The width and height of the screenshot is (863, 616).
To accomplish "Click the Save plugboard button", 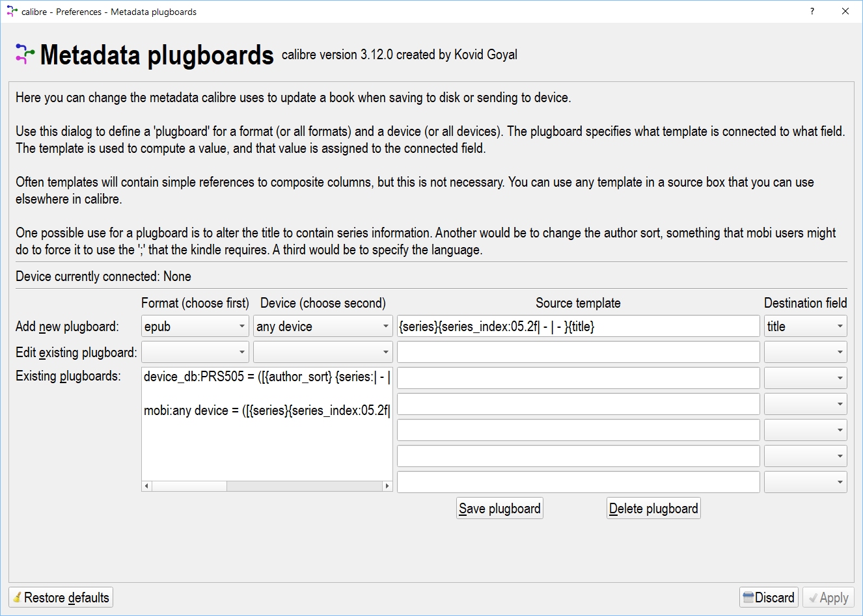I will pos(500,509).
